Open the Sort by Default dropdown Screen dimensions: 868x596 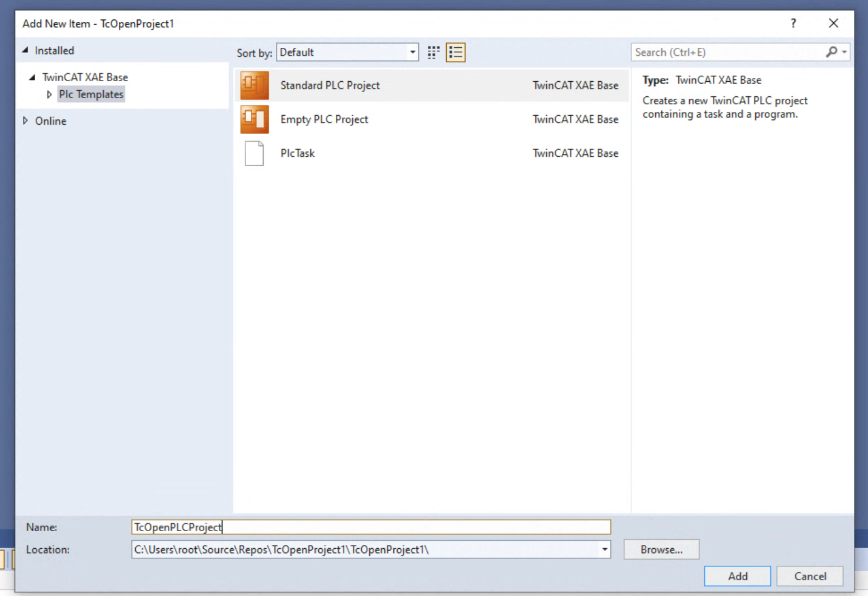point(347,52)
